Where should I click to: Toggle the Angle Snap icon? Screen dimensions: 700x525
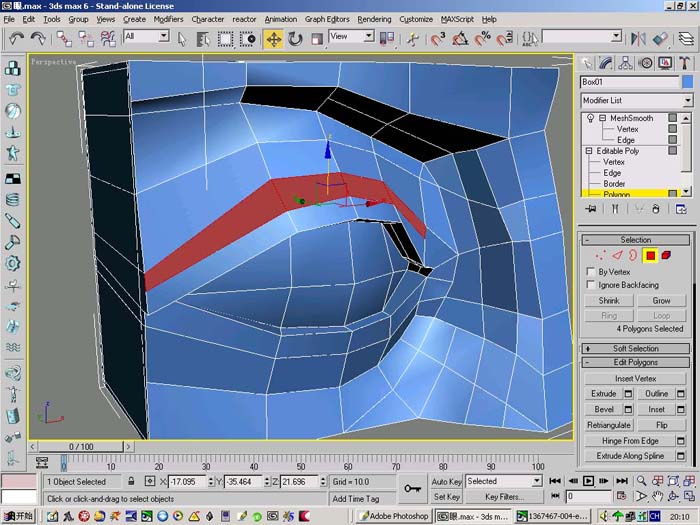[460, 39]
